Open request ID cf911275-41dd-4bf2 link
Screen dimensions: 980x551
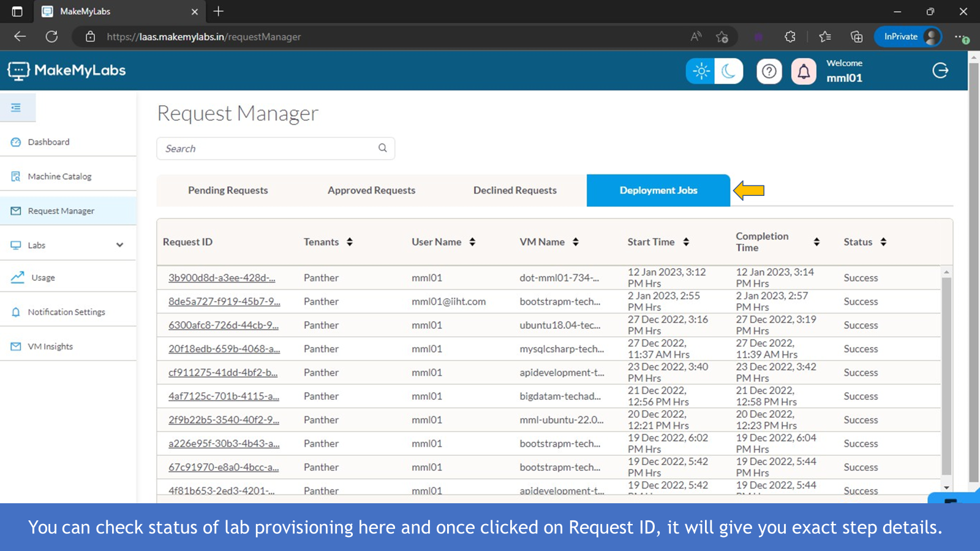click(x=223, y=373)
